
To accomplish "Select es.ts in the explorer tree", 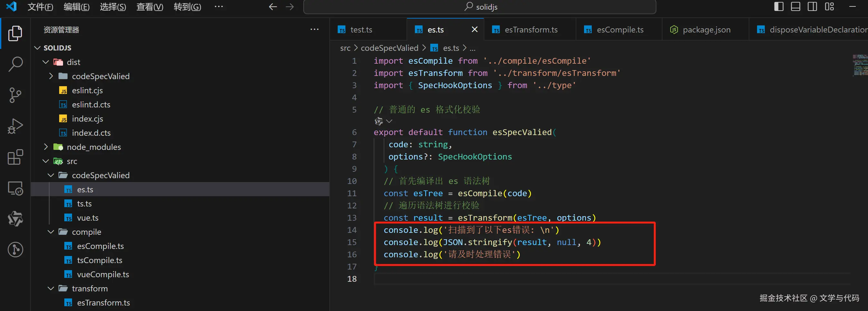I will 180,190.
